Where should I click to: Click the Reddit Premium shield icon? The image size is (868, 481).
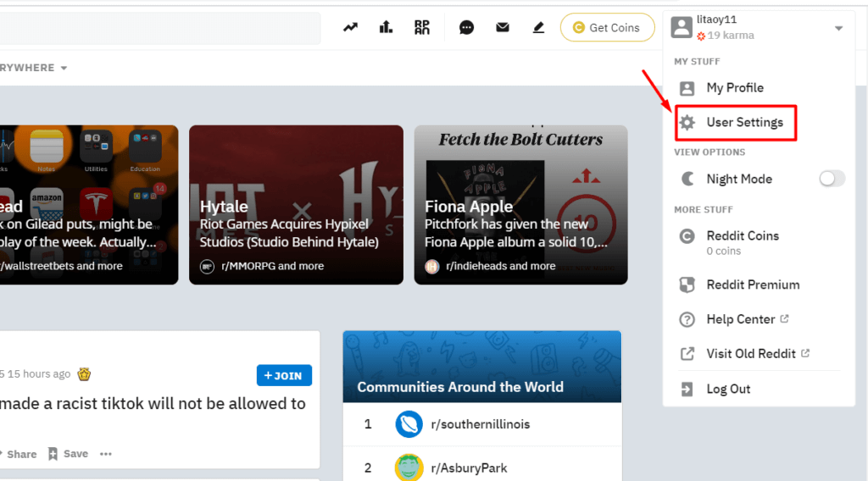click(687, 285)
